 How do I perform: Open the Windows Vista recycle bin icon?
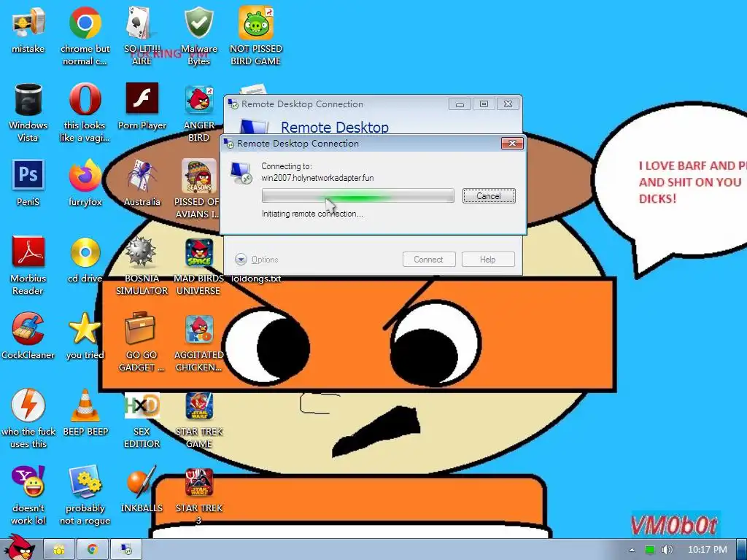point(28,99)
